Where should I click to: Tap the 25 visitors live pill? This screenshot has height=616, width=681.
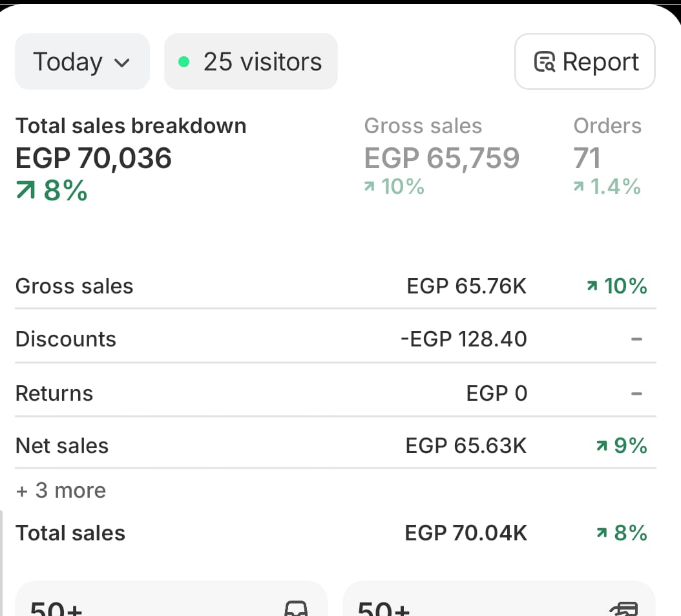pyautogui.click(x=251, y=62)
